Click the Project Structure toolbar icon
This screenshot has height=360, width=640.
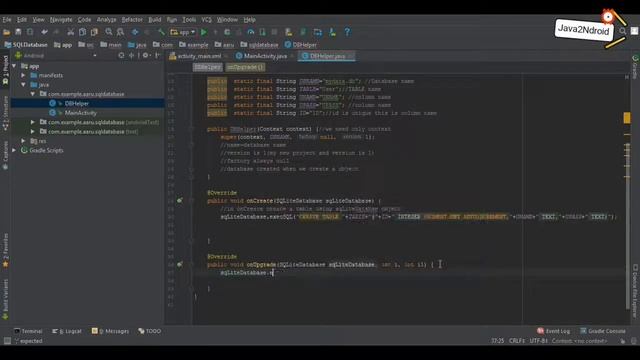click(x=318, y=32)
